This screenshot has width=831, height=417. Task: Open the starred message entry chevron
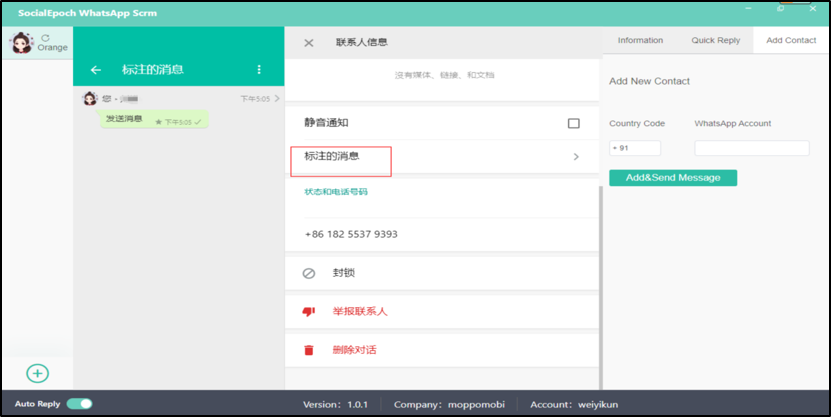click(x=277, y=98)
